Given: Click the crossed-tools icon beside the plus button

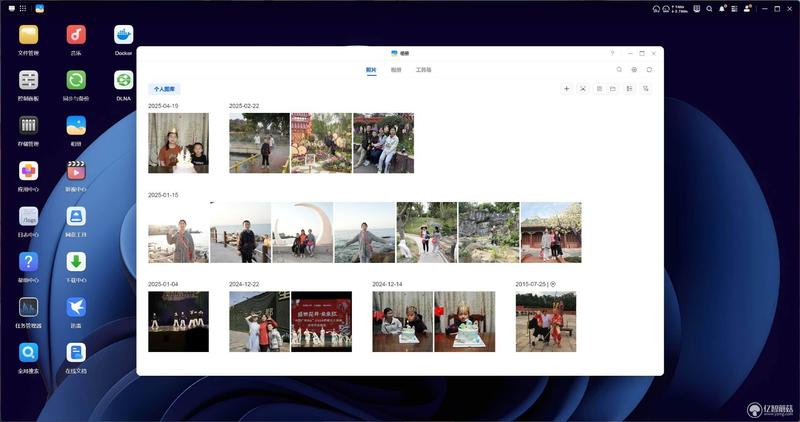Looking at the screenshot, I should pos(583,89).
